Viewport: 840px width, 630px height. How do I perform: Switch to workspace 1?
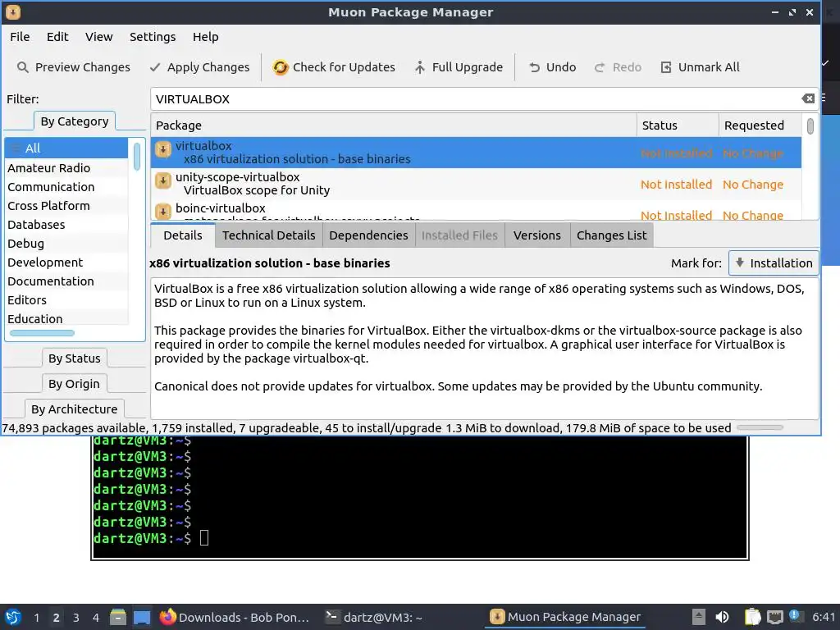[x=36, y=618]
